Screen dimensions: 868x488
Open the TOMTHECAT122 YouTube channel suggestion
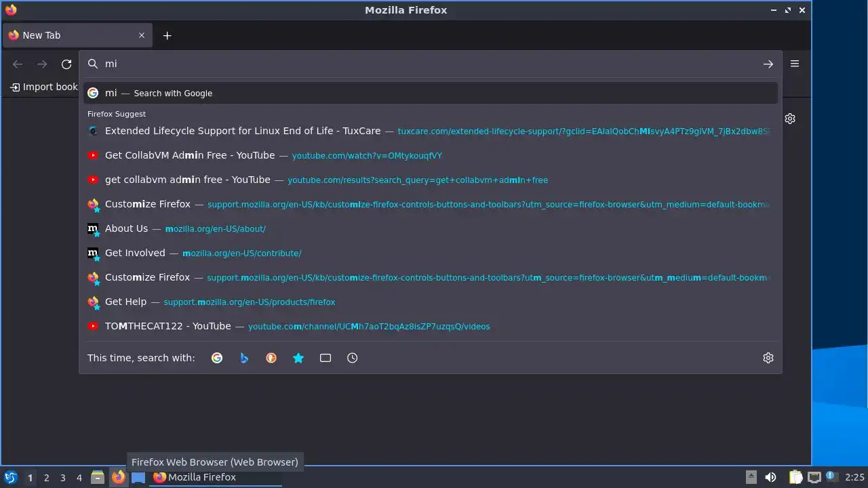431,326
